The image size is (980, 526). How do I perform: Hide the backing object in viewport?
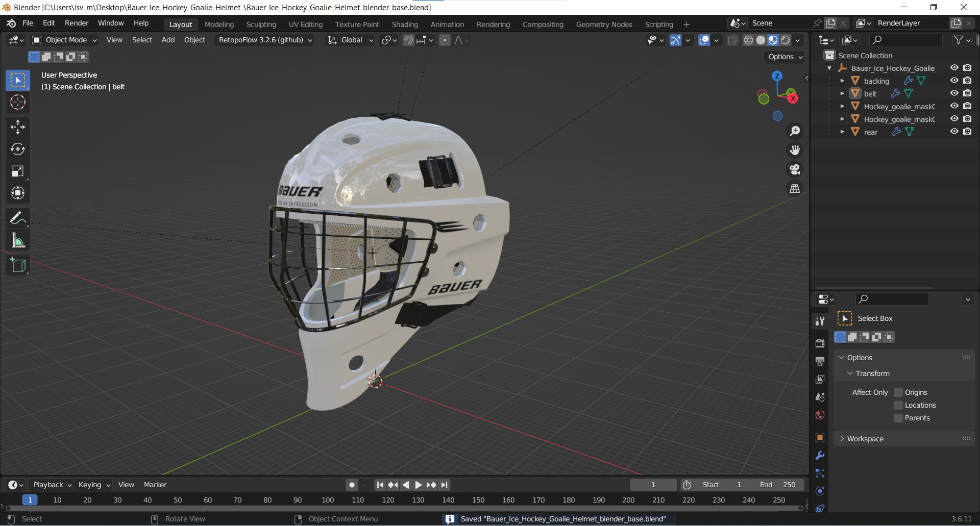pos(954,81)
